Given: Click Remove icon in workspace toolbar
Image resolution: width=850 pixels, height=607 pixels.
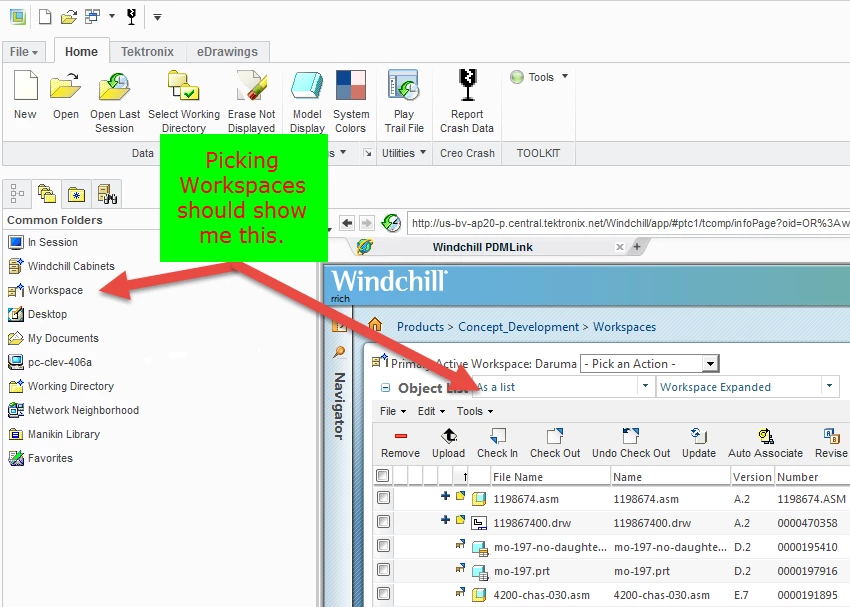Looking at the screenshot, I should coord(401,436).
